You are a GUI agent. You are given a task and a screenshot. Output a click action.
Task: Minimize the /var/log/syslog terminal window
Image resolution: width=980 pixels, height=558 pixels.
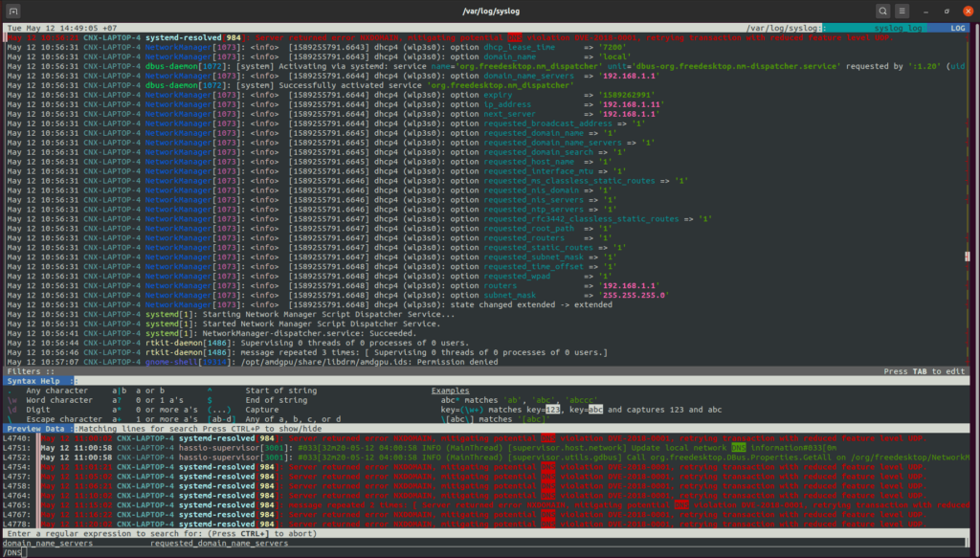pos(925,11)
